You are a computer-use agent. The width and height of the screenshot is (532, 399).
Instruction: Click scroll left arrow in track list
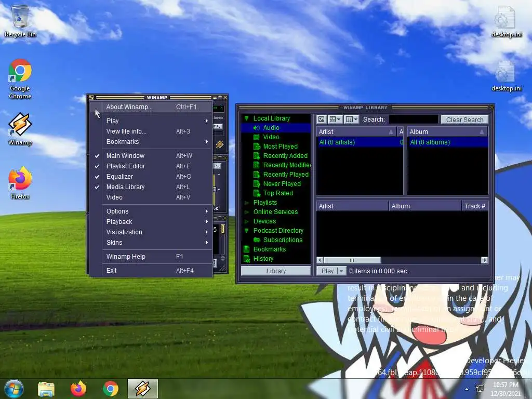pyautogui.click(x=320, y=260)
